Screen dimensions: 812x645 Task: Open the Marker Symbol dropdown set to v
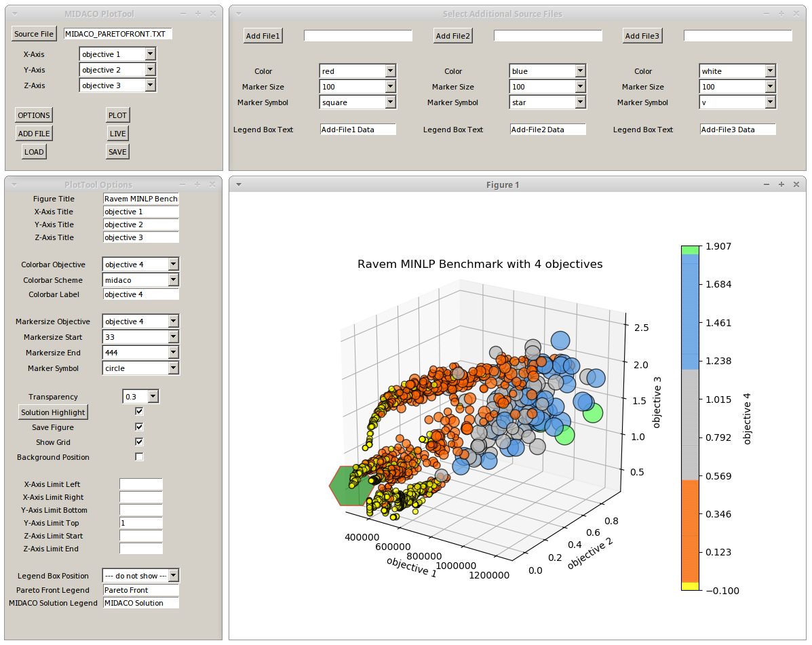tap(738, 102)
